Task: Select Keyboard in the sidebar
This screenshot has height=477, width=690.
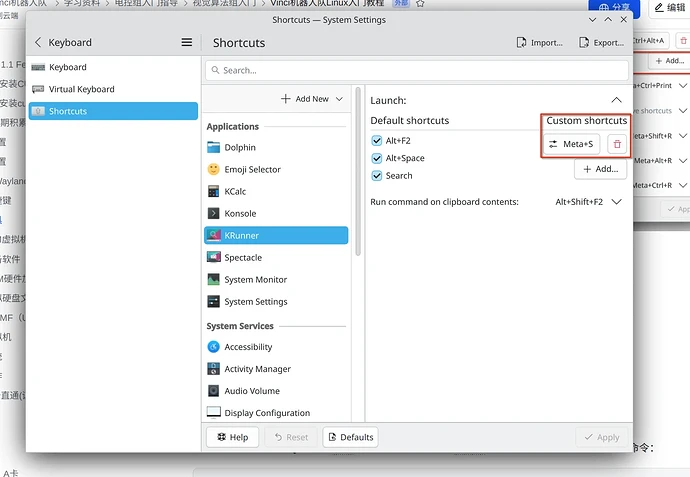Action: point(68,67)
